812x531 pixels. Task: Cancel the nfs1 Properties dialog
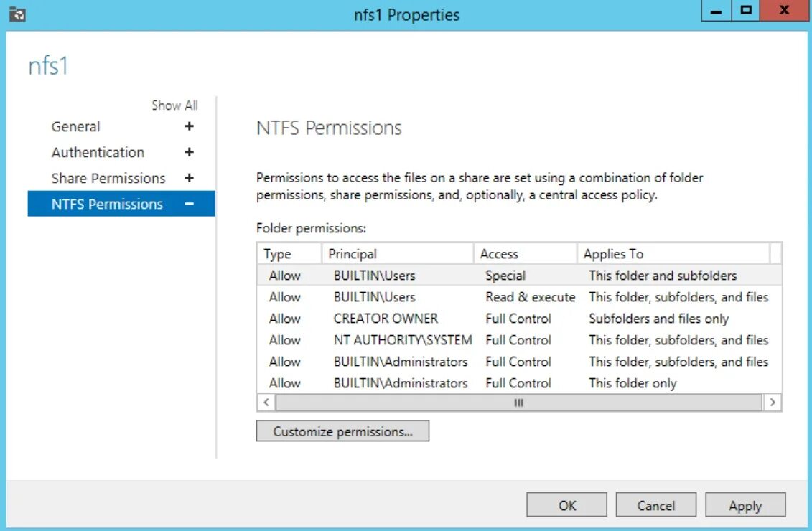(x=656, y=505)
